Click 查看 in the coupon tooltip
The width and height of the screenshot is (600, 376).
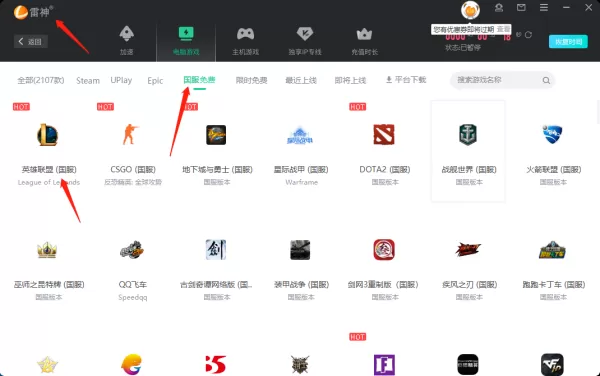pos(503,29)
